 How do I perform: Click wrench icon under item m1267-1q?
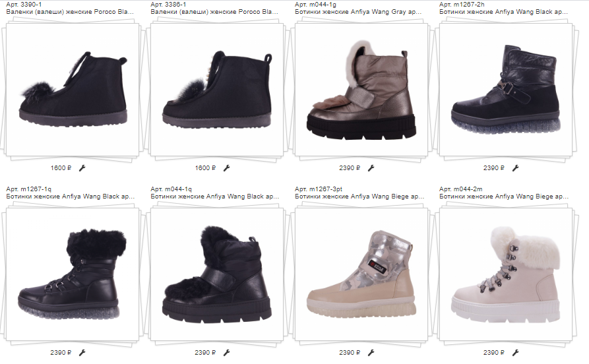[82, 352]
